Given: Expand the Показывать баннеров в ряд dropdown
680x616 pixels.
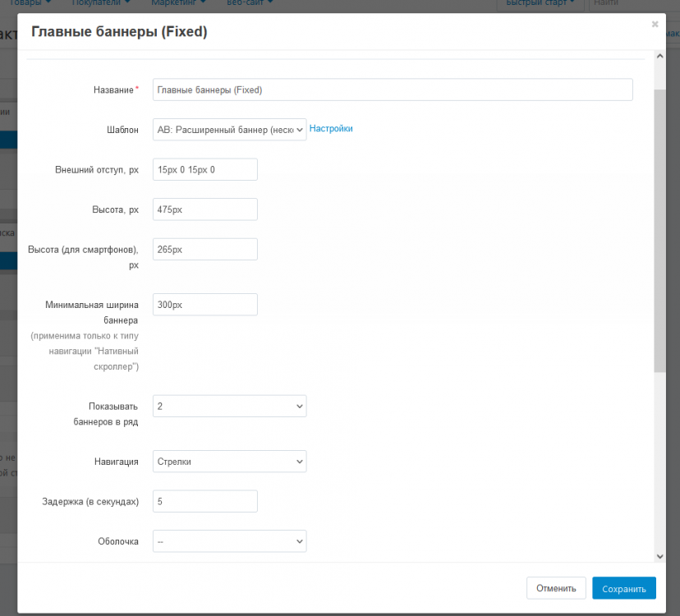Looking at the screenshot, I should (x=229, y=406).
